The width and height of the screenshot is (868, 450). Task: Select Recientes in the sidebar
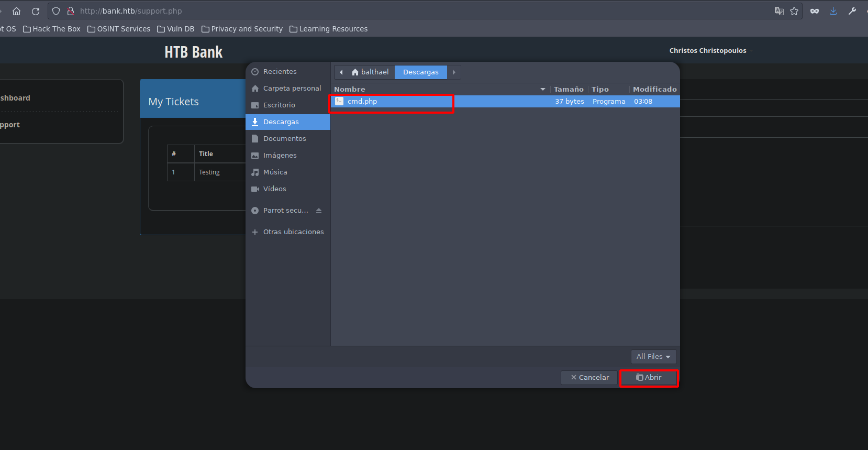[280, 72]
